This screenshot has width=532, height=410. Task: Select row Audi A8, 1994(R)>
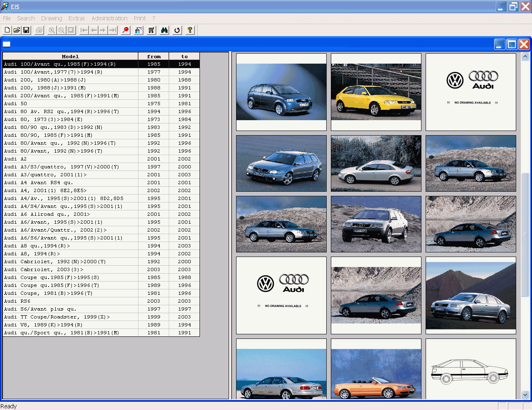(101, 254)
